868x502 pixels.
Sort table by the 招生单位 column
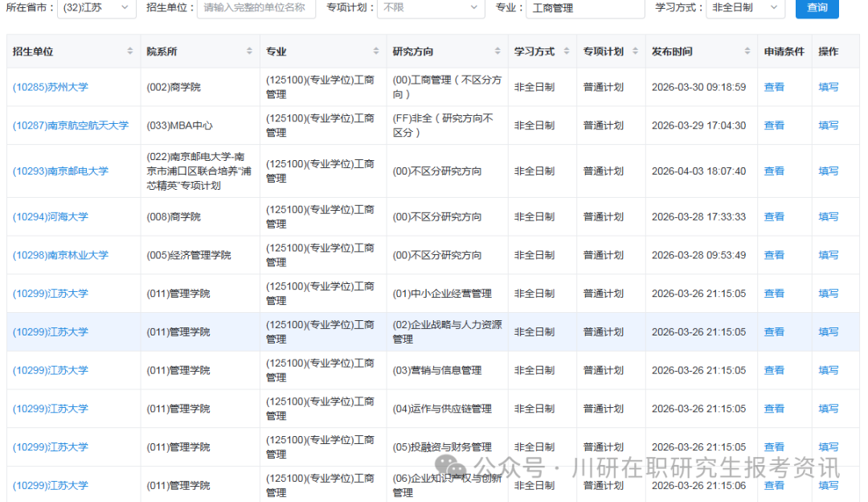pos(129,50)
